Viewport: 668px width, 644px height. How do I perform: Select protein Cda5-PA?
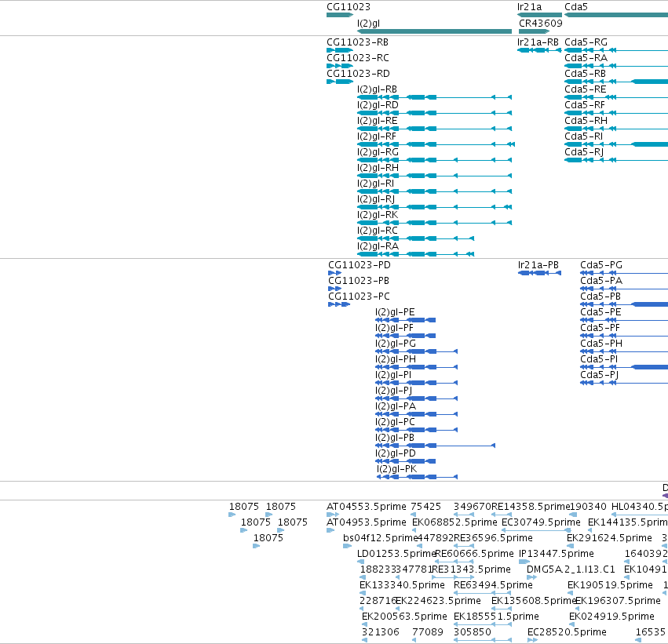624,289
